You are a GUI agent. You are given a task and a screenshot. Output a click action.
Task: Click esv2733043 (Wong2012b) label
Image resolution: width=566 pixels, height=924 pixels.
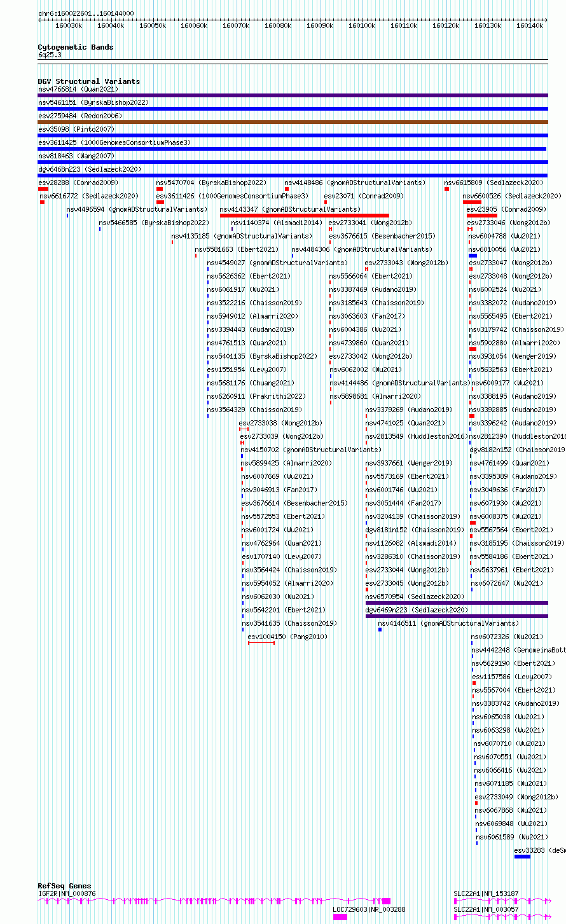(x=406, y=263)
